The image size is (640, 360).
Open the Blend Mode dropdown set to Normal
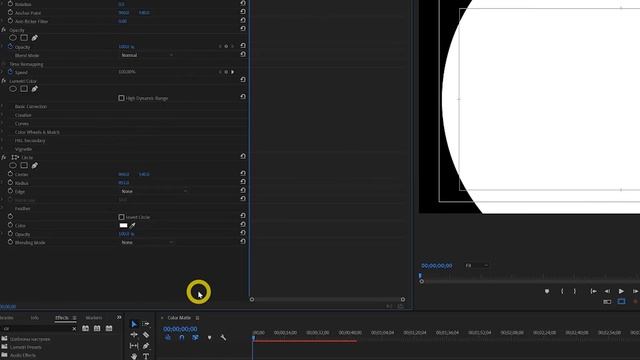coord(147,55)
